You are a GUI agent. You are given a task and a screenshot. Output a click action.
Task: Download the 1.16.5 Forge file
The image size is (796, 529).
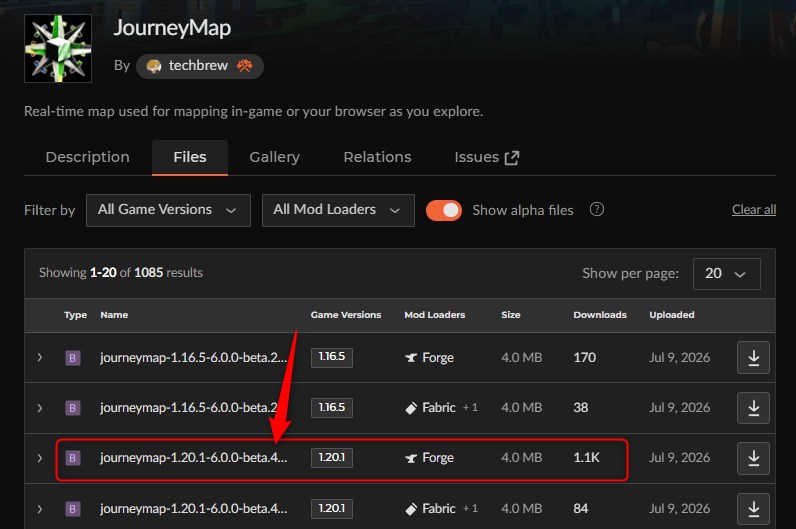pyautogui.click(x=753, y=358)
